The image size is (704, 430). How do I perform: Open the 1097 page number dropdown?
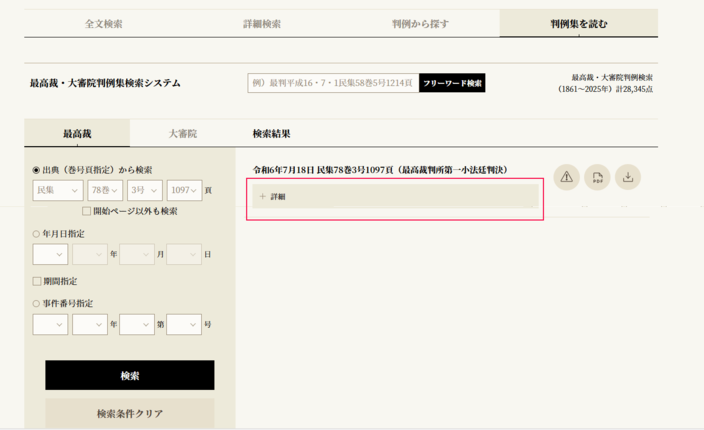(185, 190)
